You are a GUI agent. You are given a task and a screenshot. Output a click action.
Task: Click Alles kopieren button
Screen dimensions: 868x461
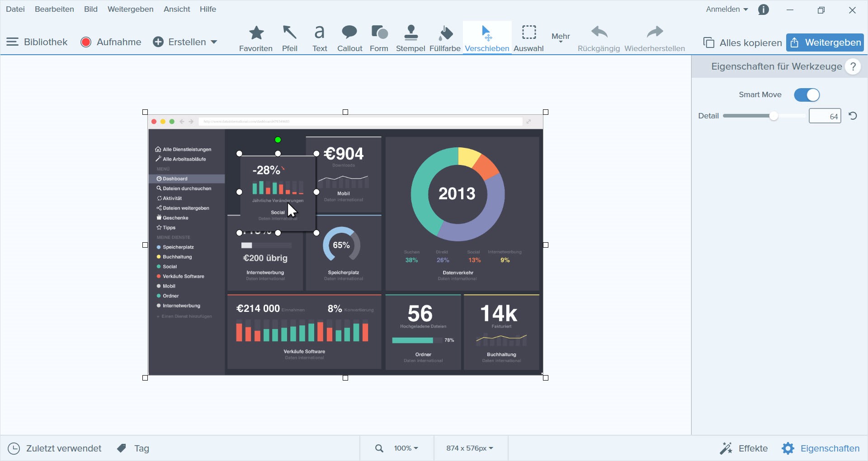(x=743, y=43)
